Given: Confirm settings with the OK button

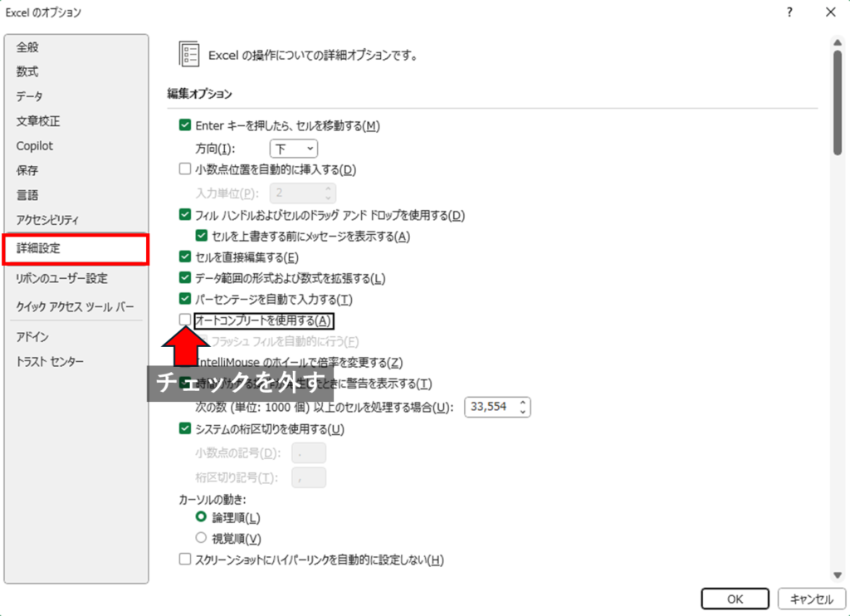Looking at the screenshot, I should 735,599.
